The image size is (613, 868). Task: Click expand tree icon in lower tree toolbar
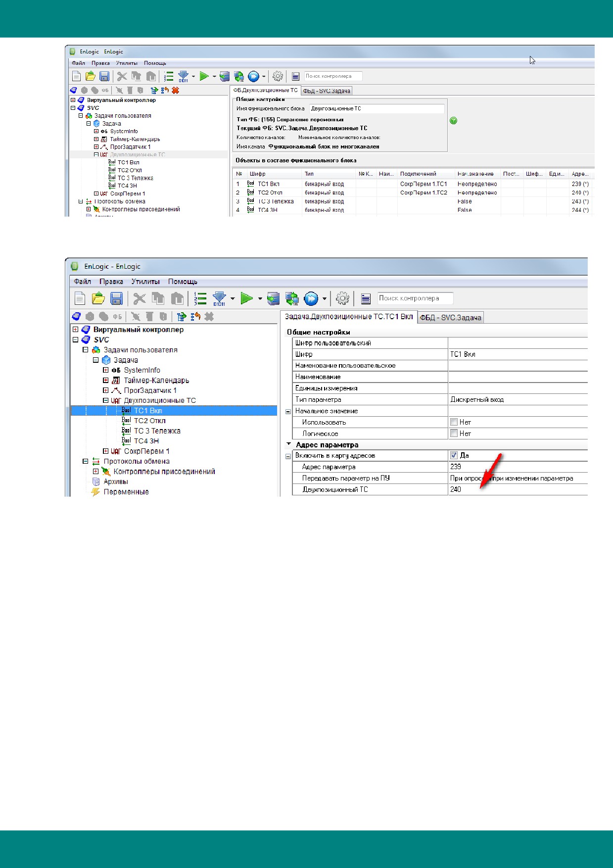(182, 316)
